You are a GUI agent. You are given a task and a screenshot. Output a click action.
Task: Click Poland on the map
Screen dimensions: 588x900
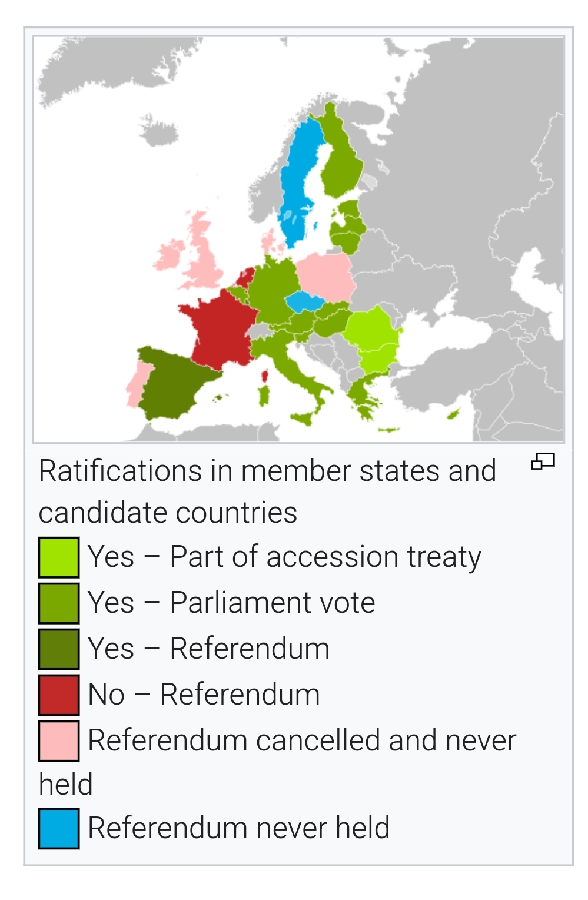[x=325, y=275]
